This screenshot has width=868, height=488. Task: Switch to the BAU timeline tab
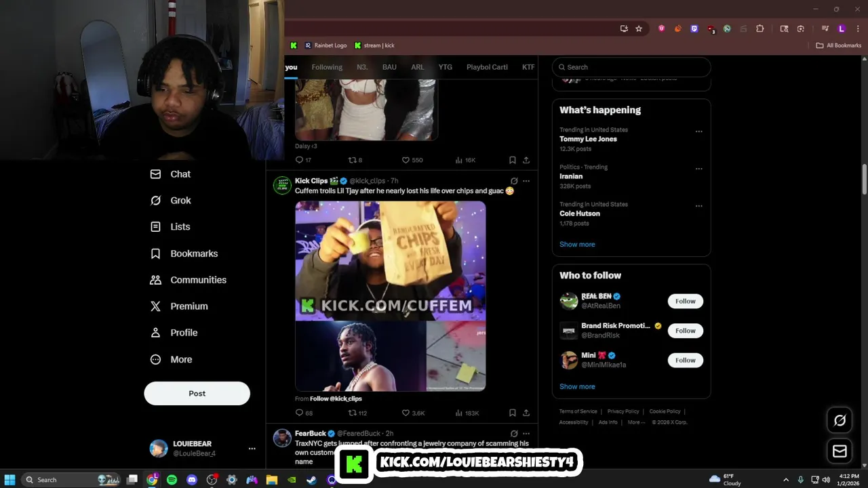coord(389,67)
